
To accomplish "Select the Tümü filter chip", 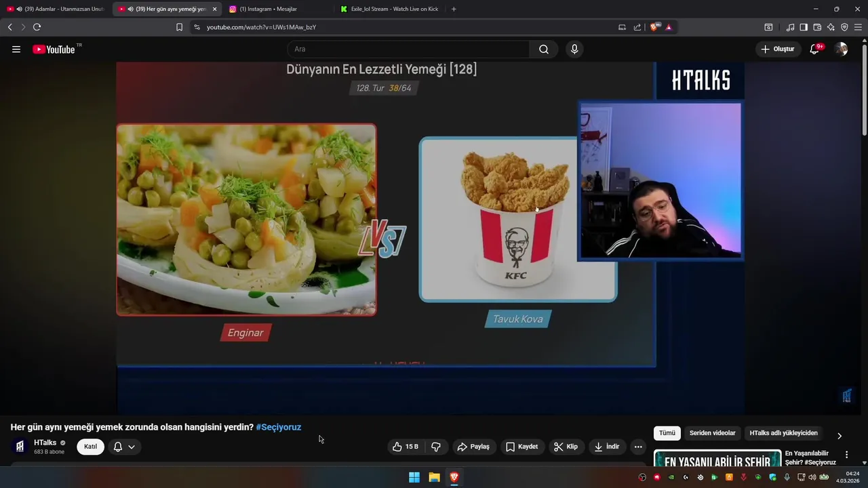I will coord(667,433).
